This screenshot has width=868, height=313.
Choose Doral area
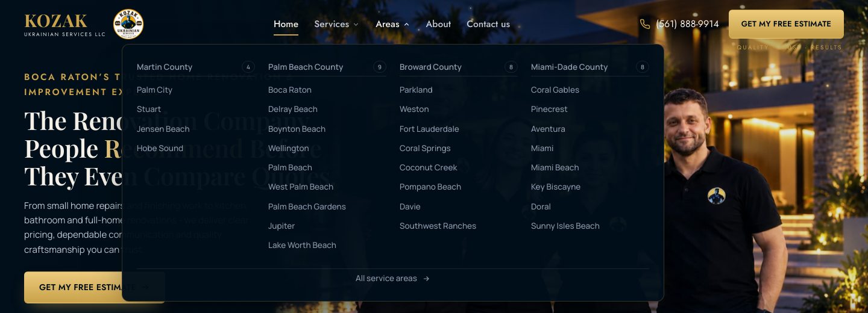click(541, 206)
